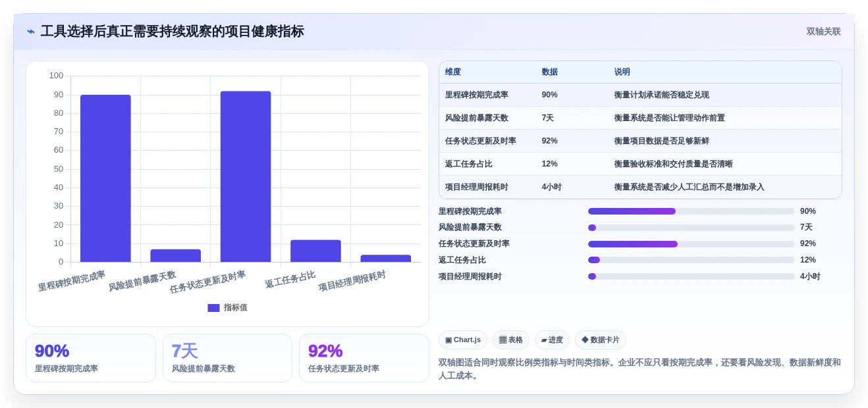This screenshot has width=868, height=408.
Task: Select the 项目经理周报耗时 bar in chart
Action: click(x=385, y=259)
